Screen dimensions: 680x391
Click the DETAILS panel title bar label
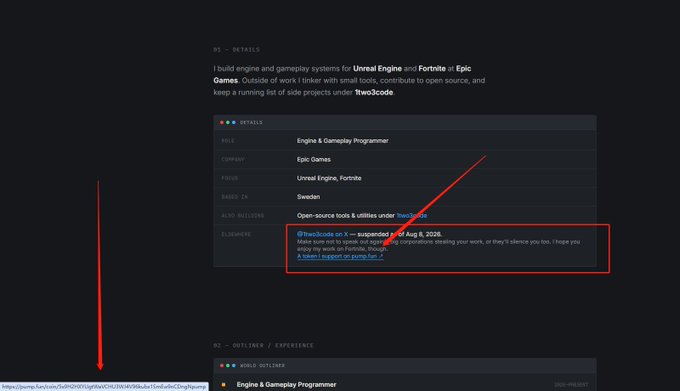click(x=251, y=123)
